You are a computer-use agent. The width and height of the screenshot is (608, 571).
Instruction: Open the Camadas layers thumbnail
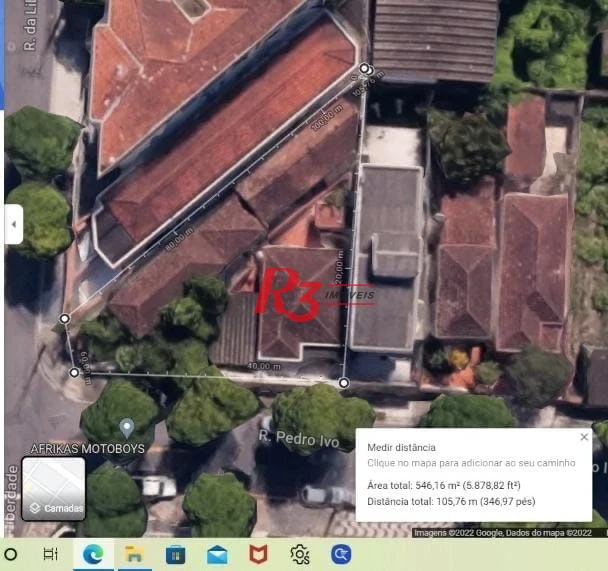pos(54,488)
